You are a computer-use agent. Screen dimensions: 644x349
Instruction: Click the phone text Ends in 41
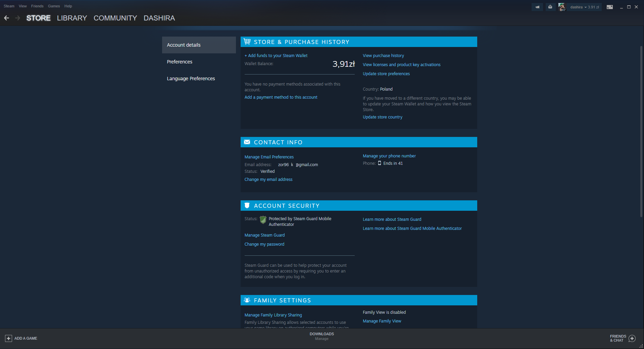(x=393, y=163)
